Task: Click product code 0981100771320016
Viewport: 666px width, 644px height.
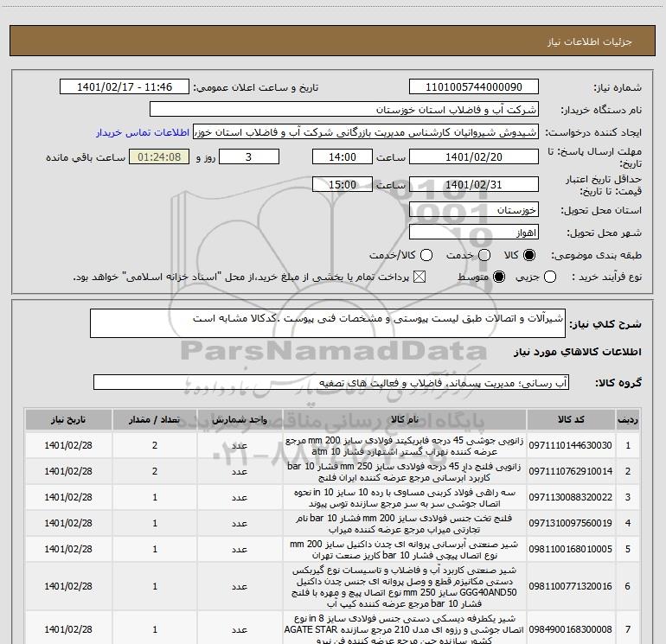Action: coord(571,586)
